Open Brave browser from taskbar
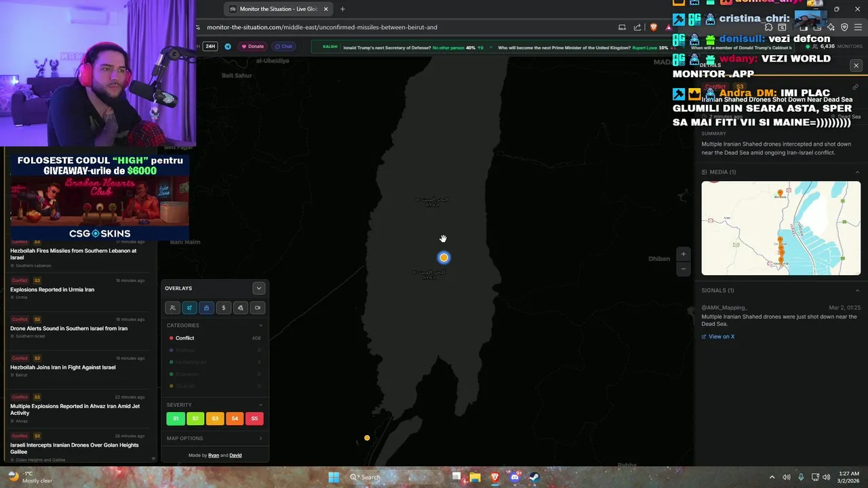Viewport: 868px width, 488px height. coord(495,477)
